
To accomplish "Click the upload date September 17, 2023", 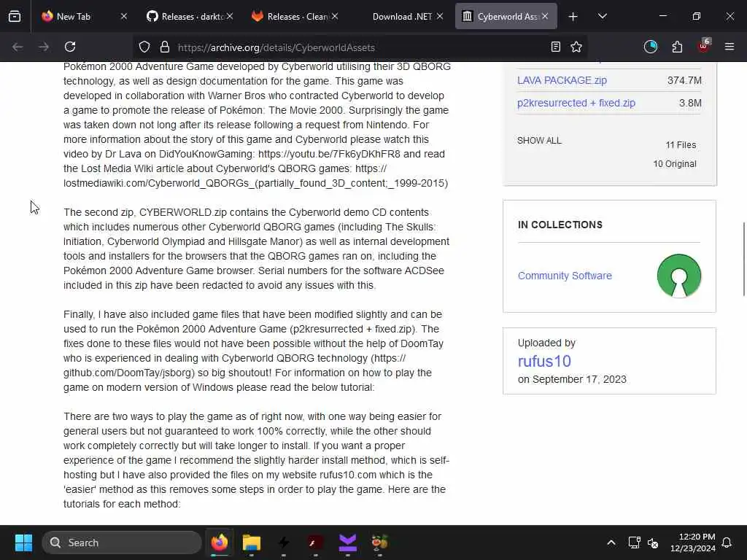I will point(579,379).
